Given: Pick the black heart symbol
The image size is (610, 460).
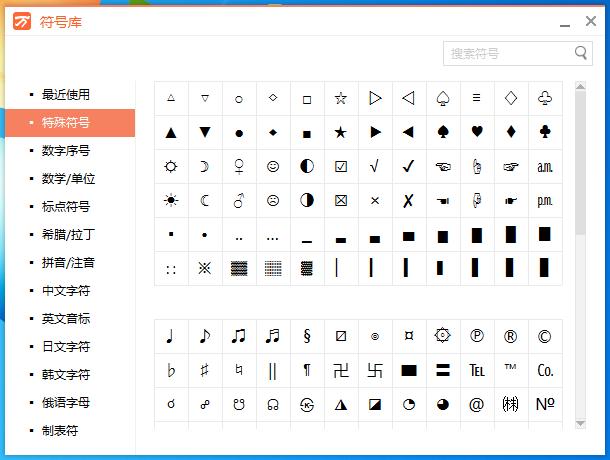Looking at the screenshot, I should (477, 132).
